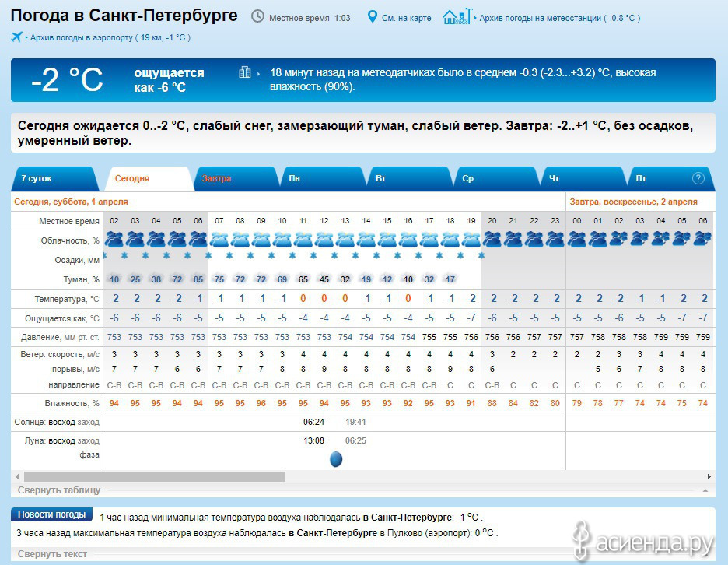
Task: Click the cloudiness icon for hour 19
Action: [471, 240]
